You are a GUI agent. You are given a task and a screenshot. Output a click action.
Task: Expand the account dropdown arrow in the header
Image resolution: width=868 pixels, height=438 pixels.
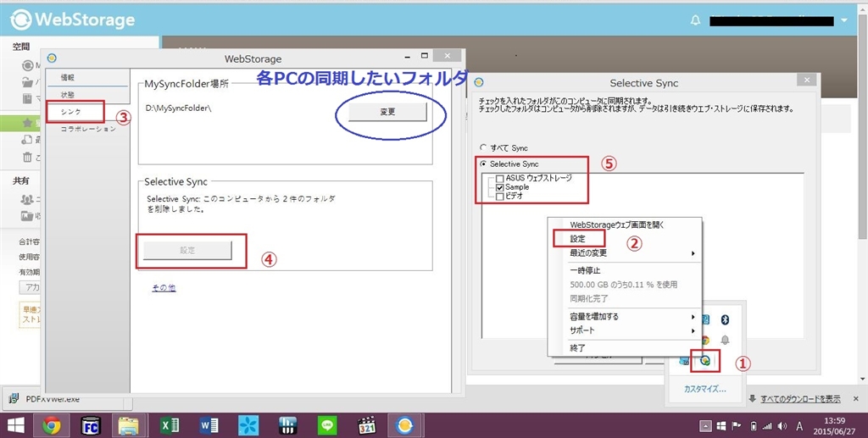pos(844,20)
